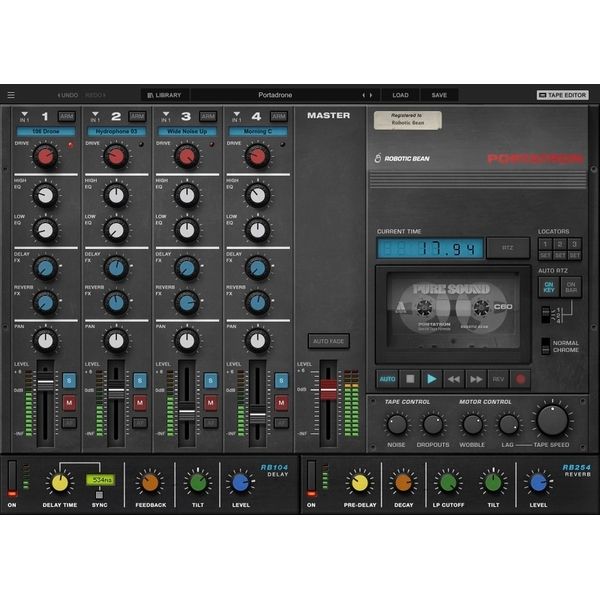Enable Auto RTZ On Bar
This screenshot has width=600, height=600.
click(571, 287)
